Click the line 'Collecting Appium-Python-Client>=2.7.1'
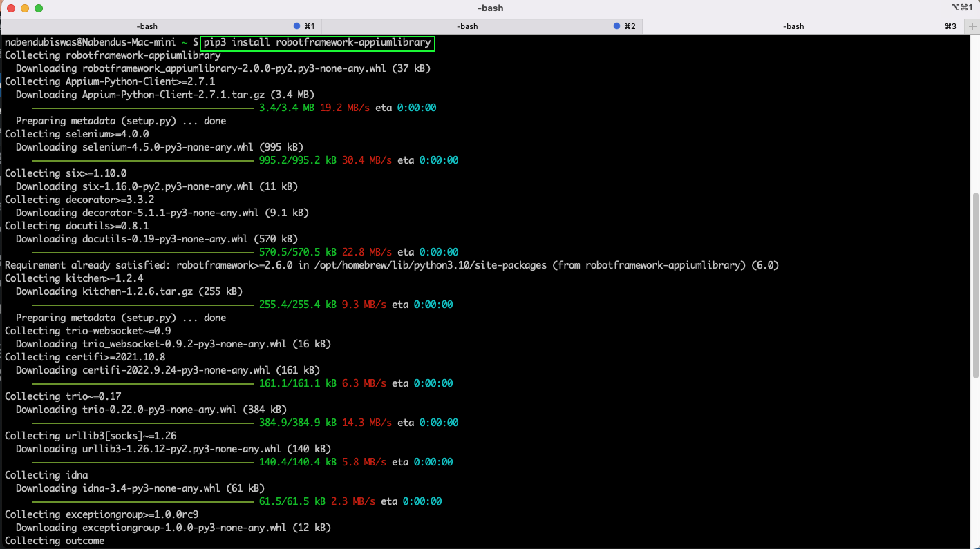Viewport: 980px width, 549px height. (110, 81)
